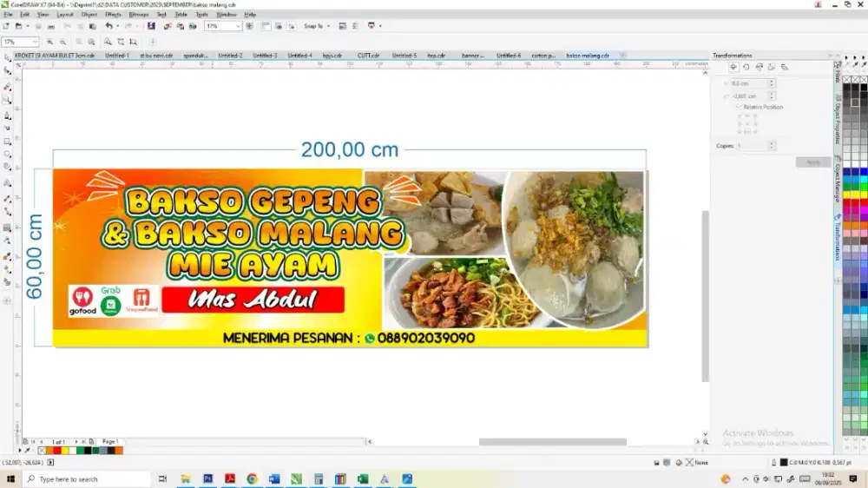Select the Position icon in Transformations docker

click(733, 67)
